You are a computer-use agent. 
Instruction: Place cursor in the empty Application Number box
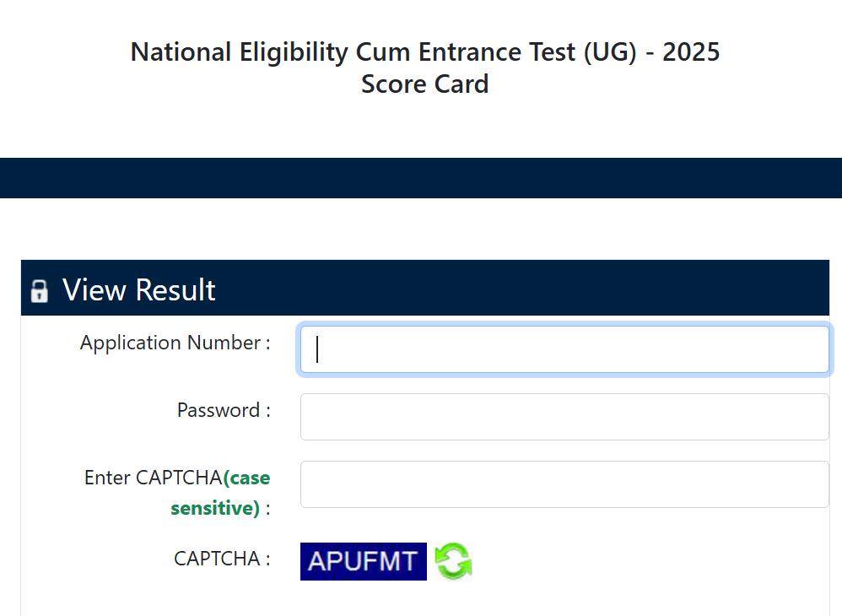(564, 349)
